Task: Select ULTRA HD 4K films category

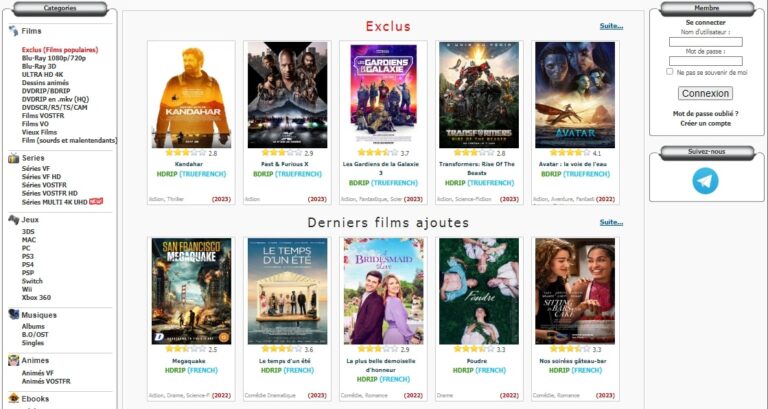Action: (x=43, y=74)
